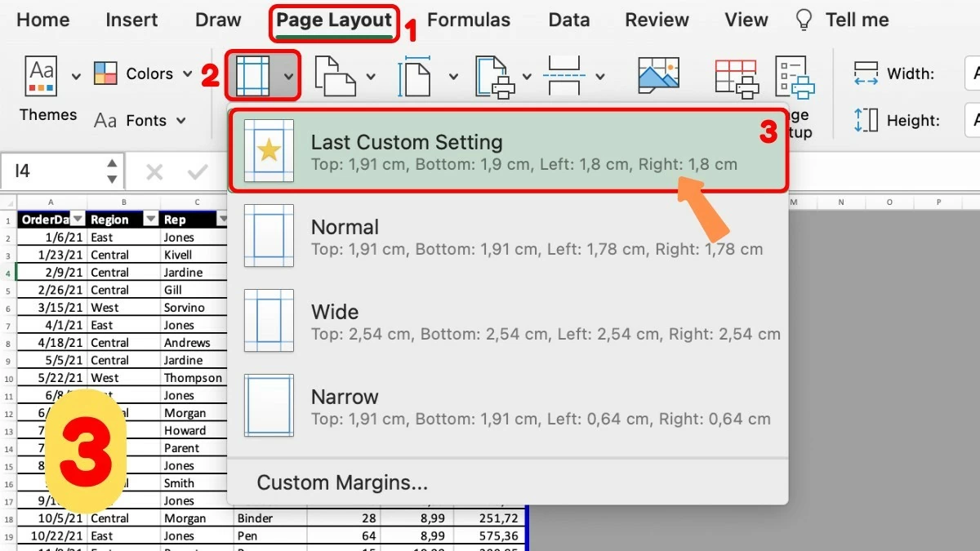This screenshot has height=551, width=980.
Task: Open the Region column filter dropdown
Action: click(x=151, y=220)
